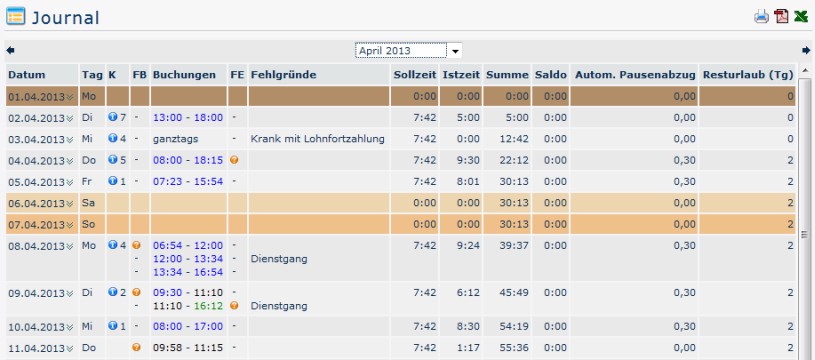
Task: Click the Datum column header
Action: coord(27,75)
